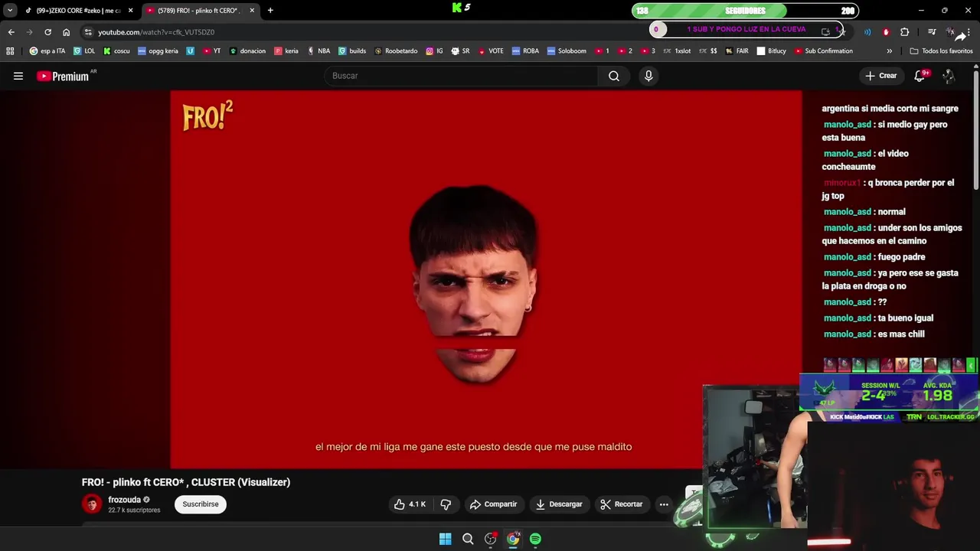Click the Buscar search field

462,76
